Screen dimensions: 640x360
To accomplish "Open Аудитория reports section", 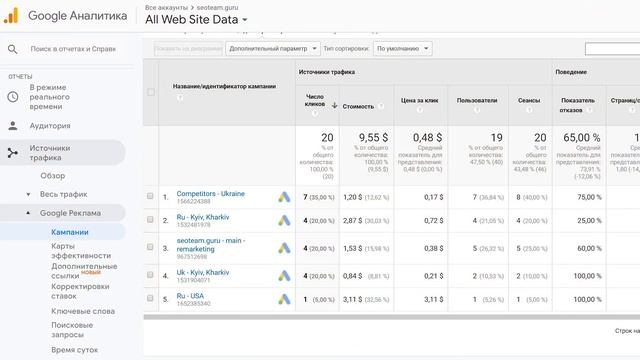I will coord(50,126).
